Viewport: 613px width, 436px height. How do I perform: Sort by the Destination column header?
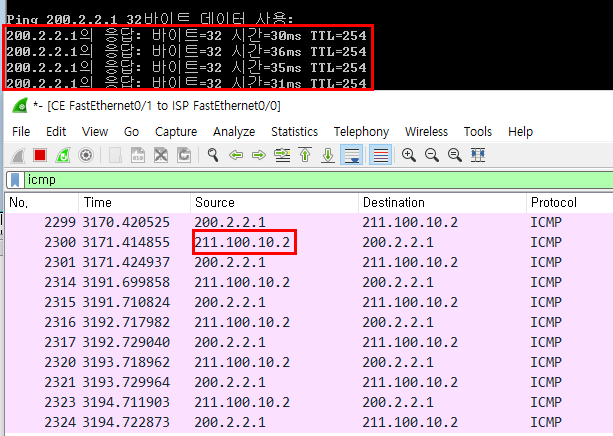point(442,203)
